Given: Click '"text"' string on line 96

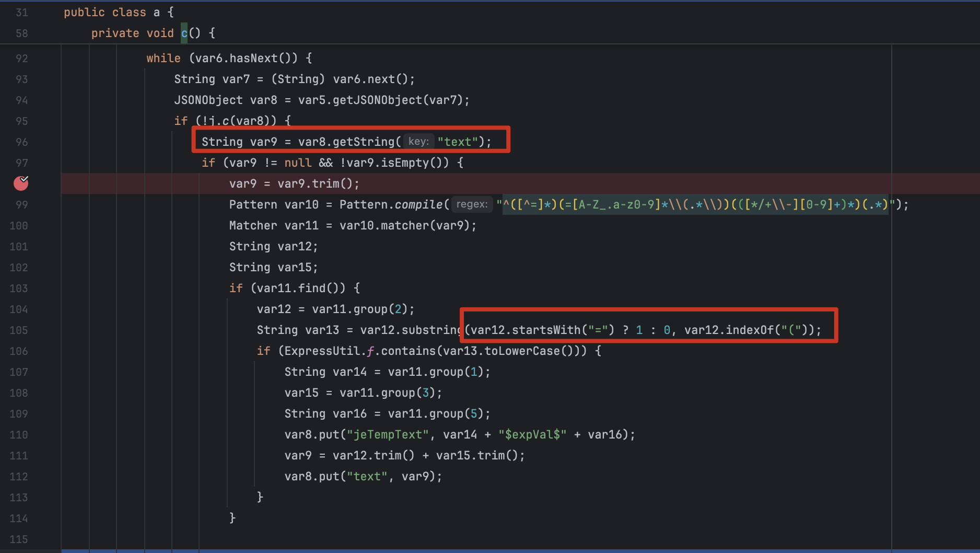Looking at the screenshot, I should click(x=458, y=142).
